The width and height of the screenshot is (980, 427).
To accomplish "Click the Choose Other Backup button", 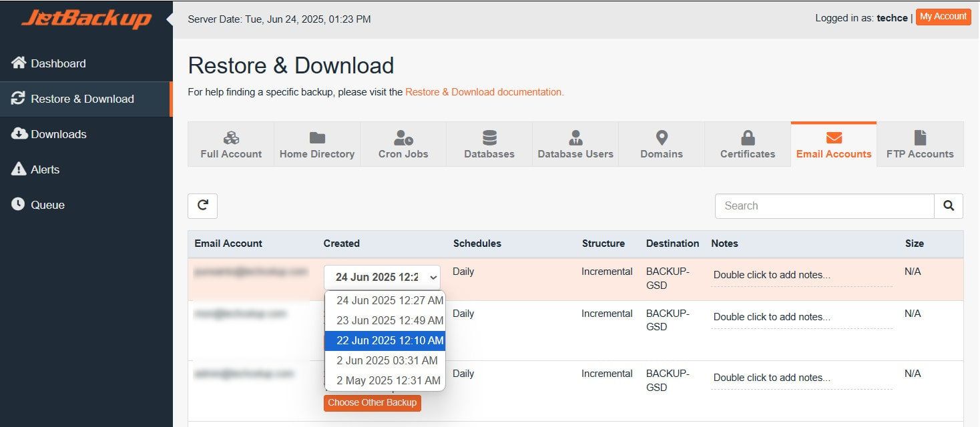I will [372, 403].
